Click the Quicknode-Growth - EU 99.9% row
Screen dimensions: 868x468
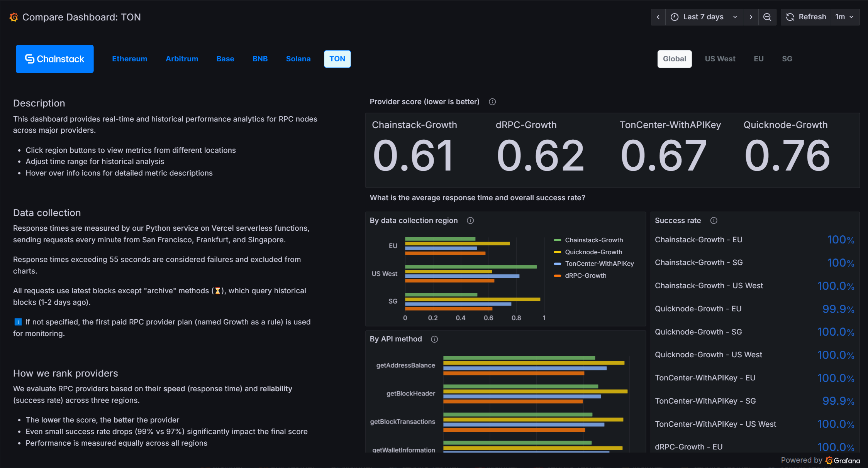click(755, 309)
